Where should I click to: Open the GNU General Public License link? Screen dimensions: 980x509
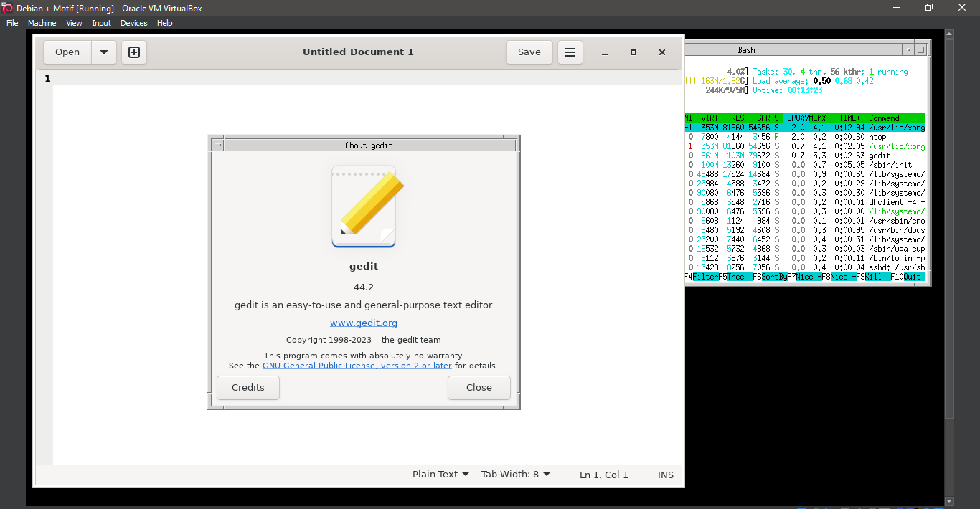click(357, 365)
